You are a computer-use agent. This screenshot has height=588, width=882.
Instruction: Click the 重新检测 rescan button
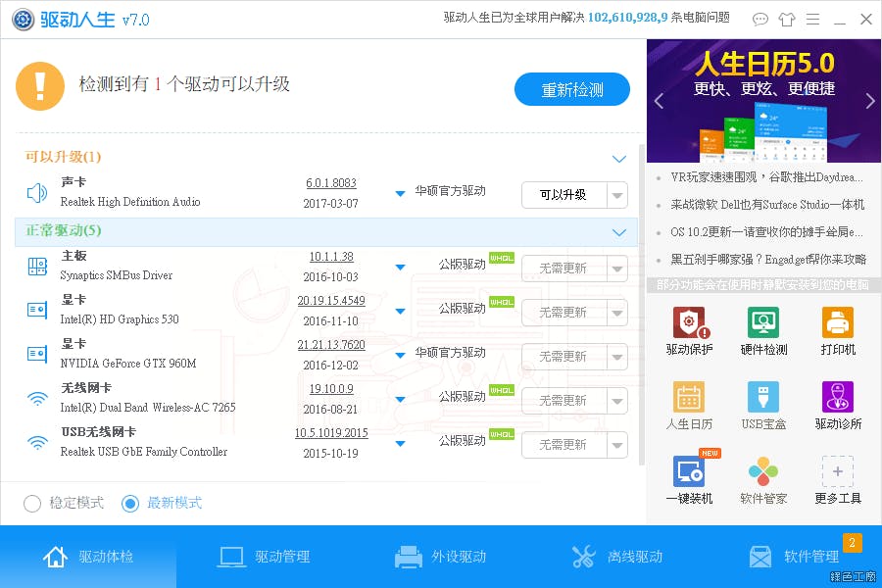click(572, 90)
